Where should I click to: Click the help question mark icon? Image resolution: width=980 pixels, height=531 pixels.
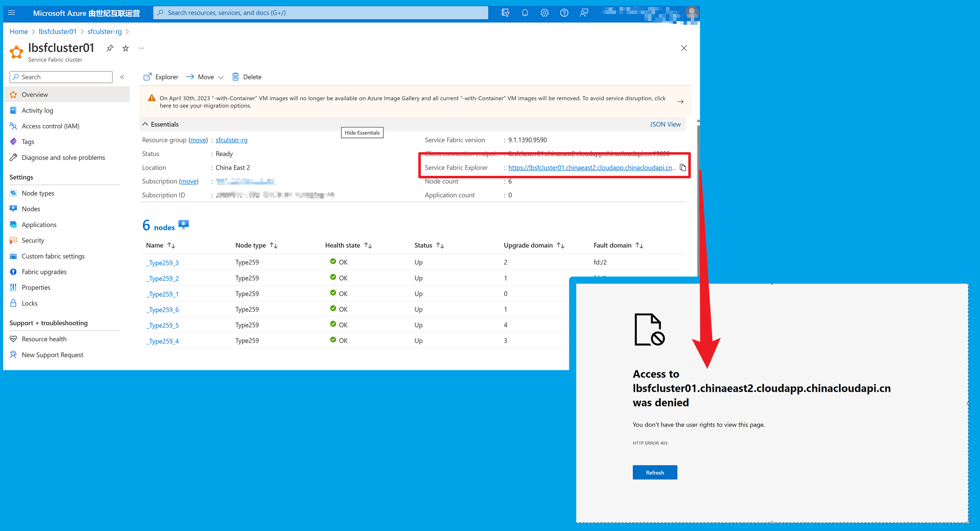click(564, 13)
